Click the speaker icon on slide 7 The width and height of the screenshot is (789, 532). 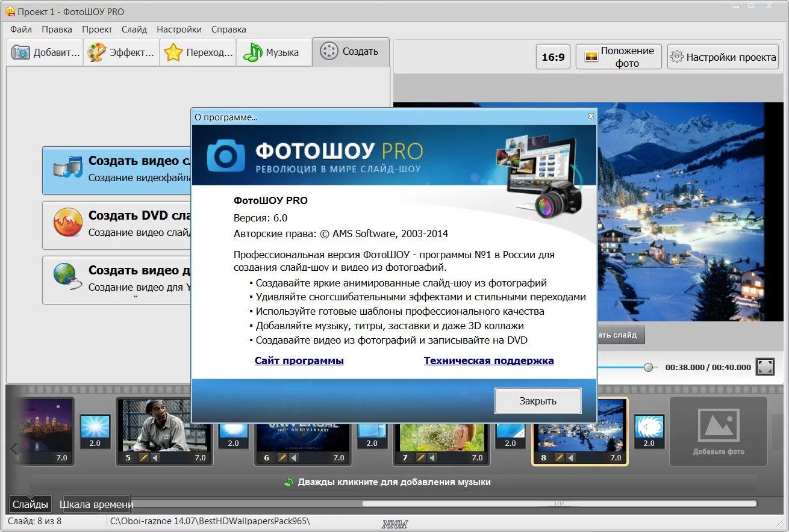[x=432, y=458]
